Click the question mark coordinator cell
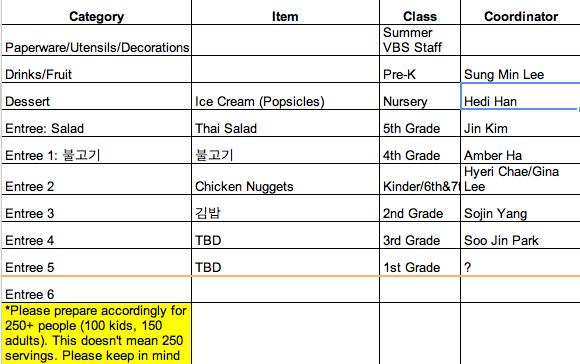 520,262
